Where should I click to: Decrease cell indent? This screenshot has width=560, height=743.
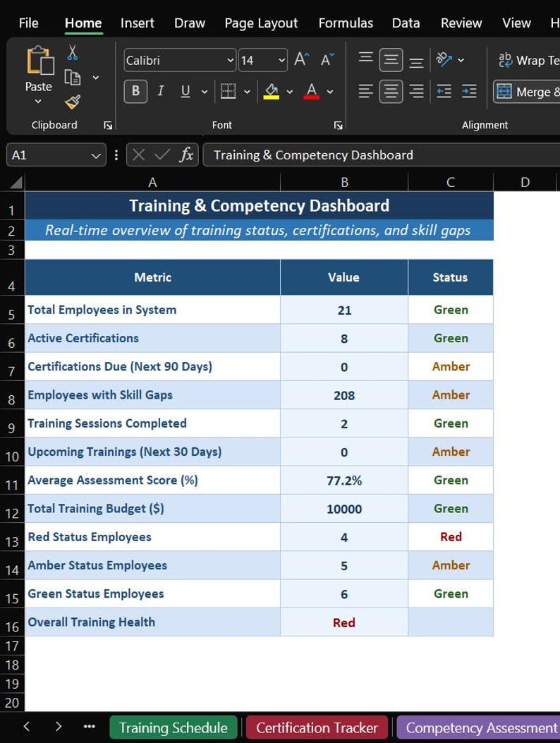coord(444,91)
